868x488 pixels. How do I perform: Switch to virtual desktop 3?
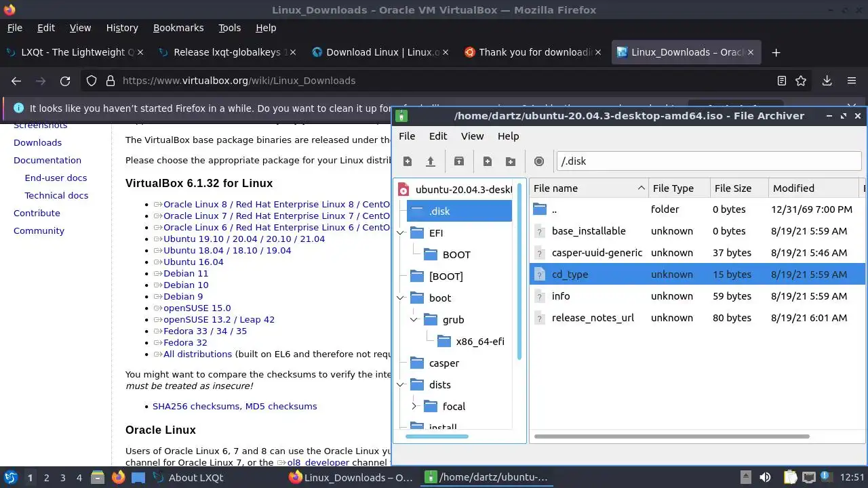(62, 478)
